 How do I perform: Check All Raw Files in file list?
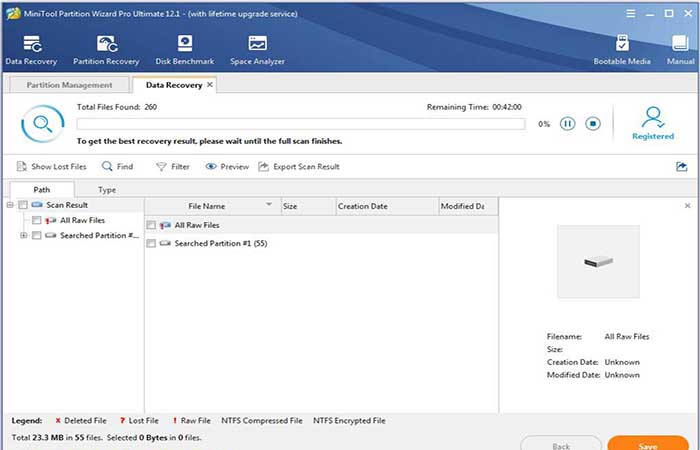click(151, 225)
